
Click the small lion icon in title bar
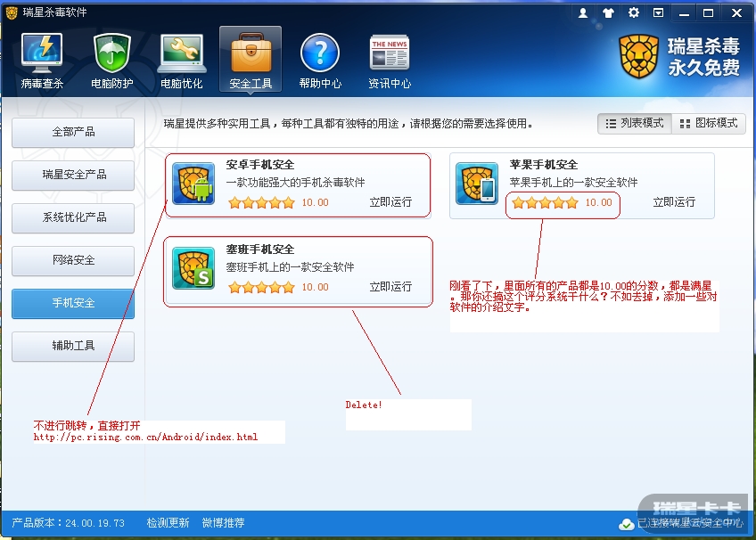(x=11, y=12)
